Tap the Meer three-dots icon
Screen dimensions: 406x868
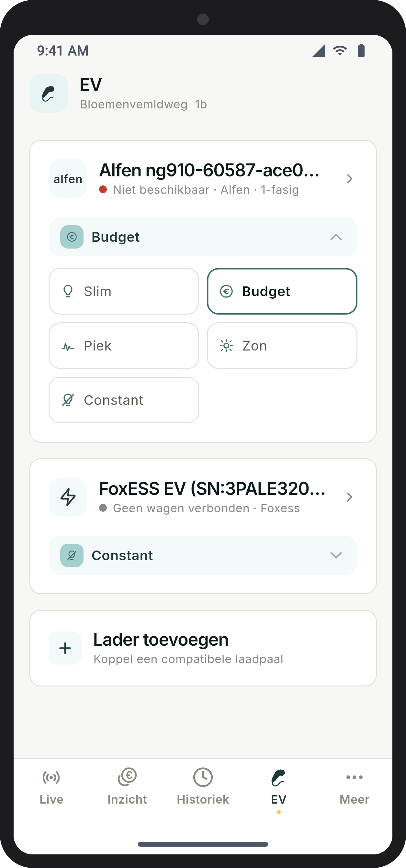tap(355, 777)
